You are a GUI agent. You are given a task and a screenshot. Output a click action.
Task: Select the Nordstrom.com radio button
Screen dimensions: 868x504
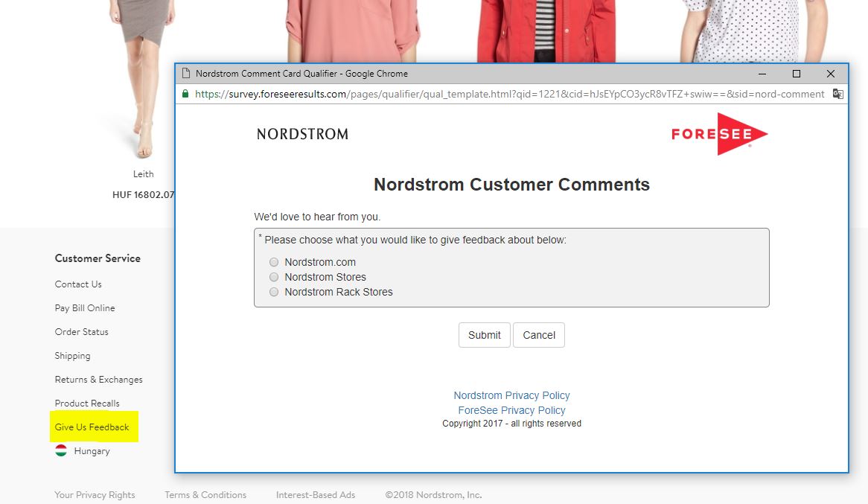(273, 262)
